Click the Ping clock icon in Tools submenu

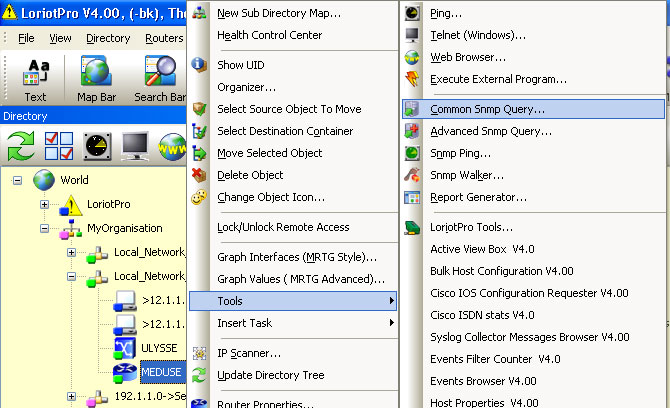click(x=412, y=13)
